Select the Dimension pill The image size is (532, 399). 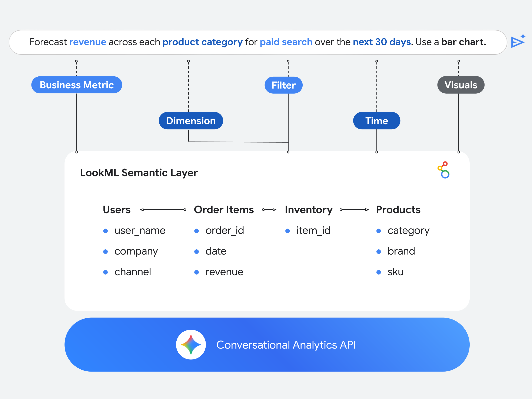(191, 121)
